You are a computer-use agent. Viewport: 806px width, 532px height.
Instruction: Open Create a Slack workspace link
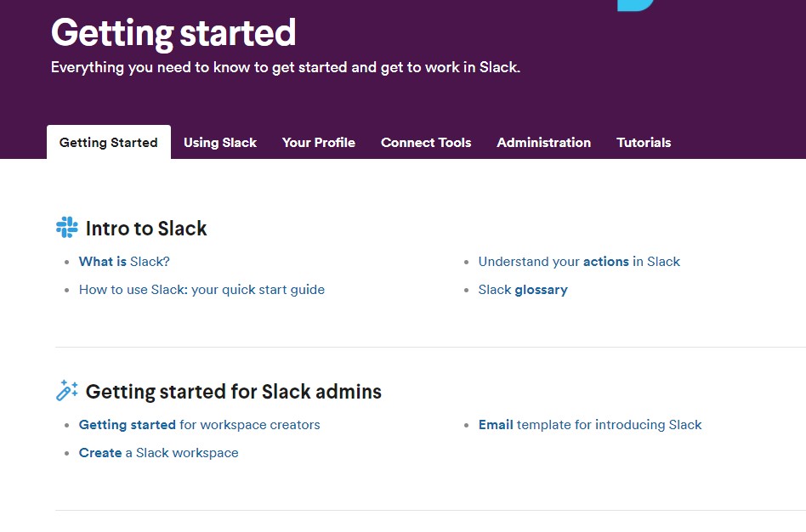[x=158, y=453]
